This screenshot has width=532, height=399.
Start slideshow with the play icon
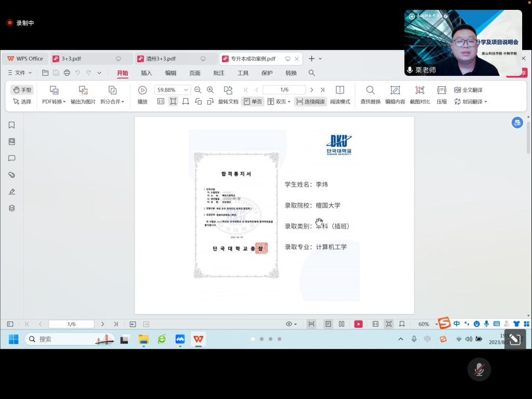(142, 90)
